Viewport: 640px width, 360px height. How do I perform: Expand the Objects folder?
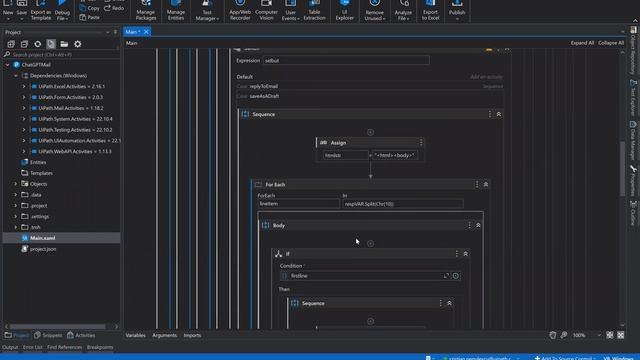(x=16, y=184)
